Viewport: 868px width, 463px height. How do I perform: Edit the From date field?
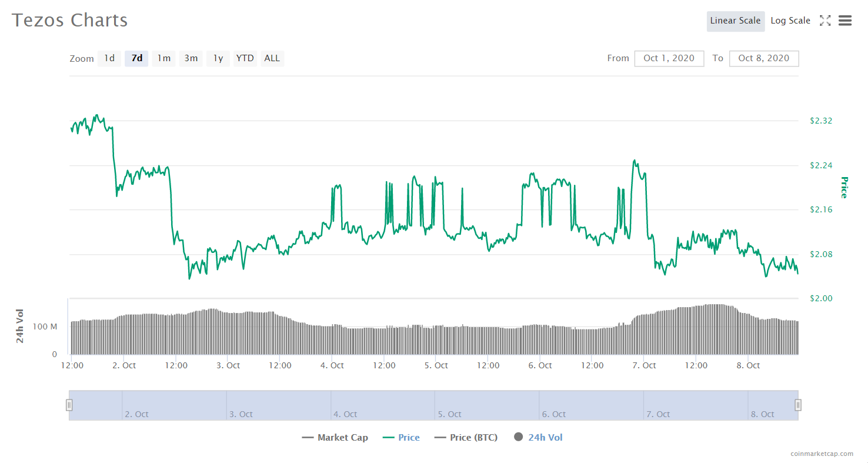click(669, 58)
